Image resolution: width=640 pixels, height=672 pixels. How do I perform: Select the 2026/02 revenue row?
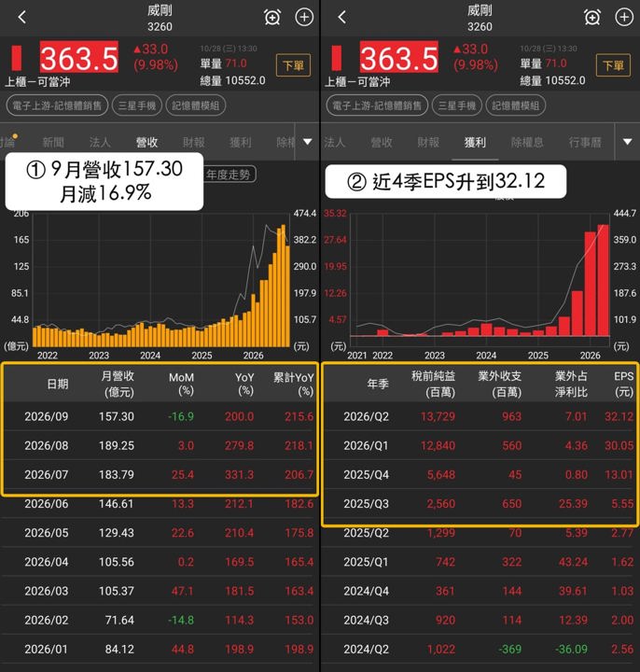(x=160, y=621)
